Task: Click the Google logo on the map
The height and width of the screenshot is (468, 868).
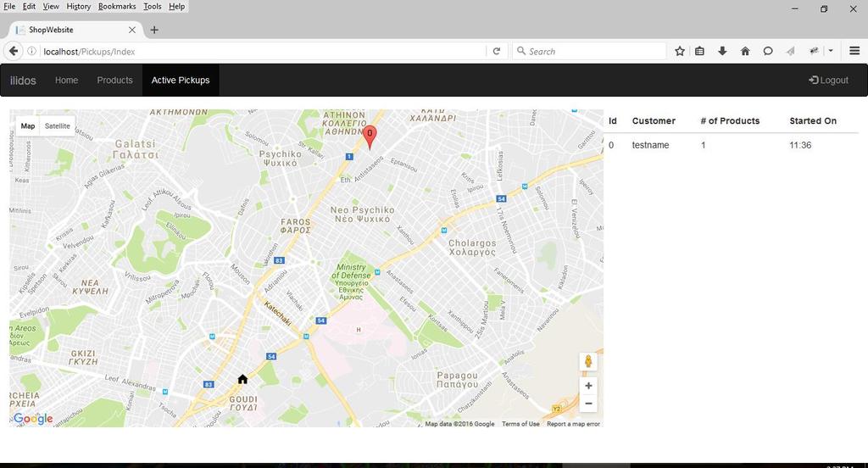Action: [33, 419]
